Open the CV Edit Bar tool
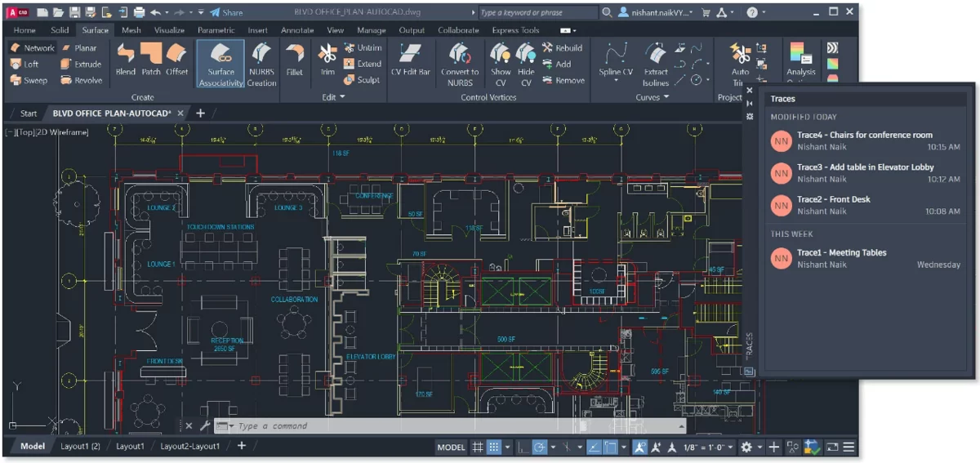The height and width of the screenshot is (463, 980). click(410, 60)
